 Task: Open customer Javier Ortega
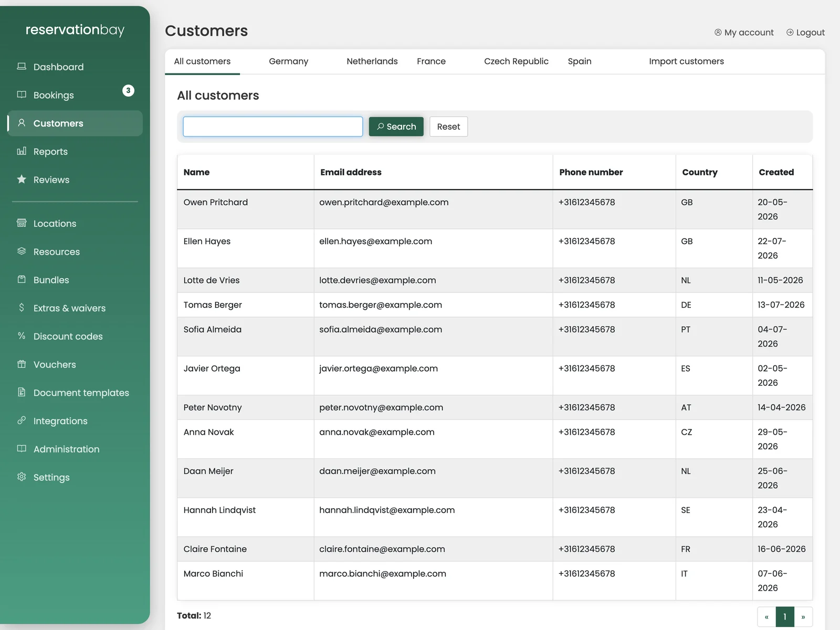click(212, 369)
